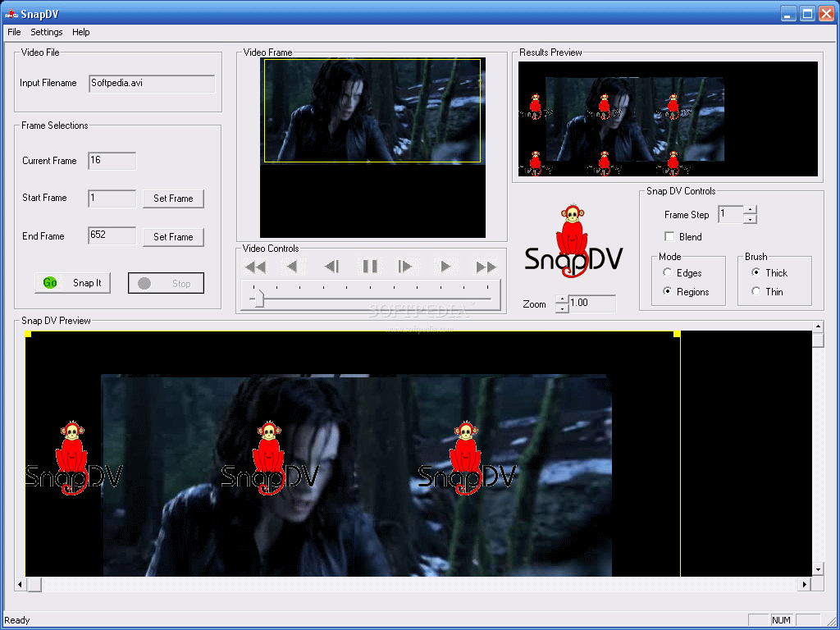This screenshot has width=840, height=630.
Task: Rewind video with the fast-rewind button
Action: [256, 267]
